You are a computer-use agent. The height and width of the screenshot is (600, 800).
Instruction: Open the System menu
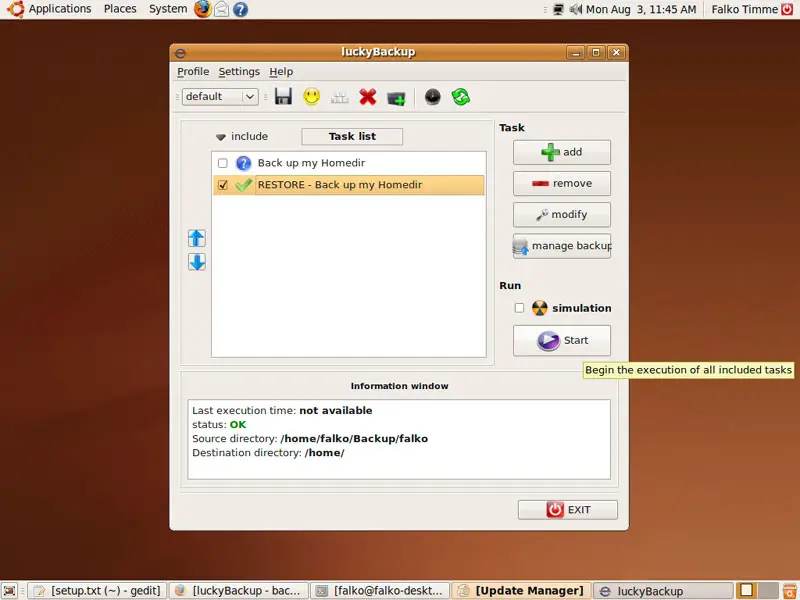168,9
